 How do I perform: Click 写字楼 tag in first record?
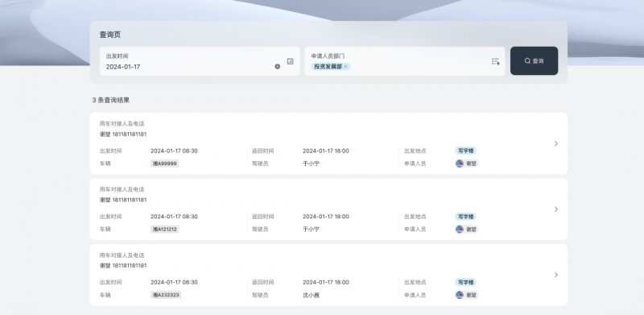466,151
